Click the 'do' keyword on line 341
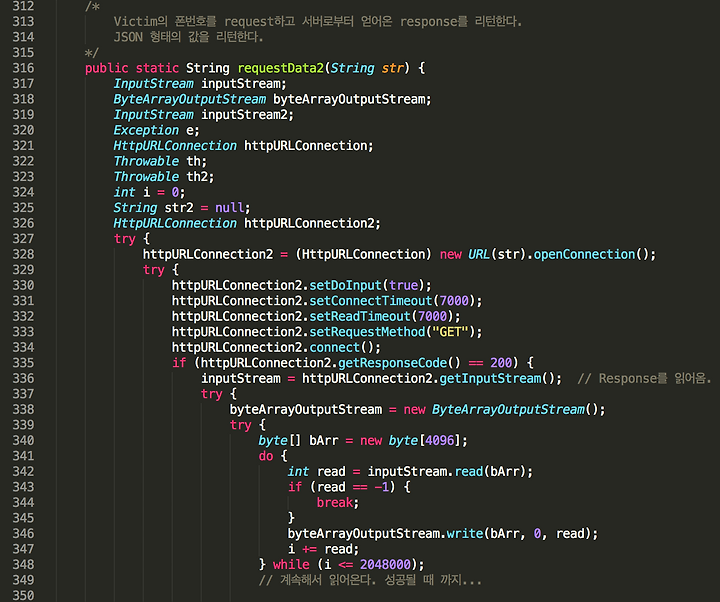Image resolution: width=720 pixels, height=602 pixels. point(266,456)
